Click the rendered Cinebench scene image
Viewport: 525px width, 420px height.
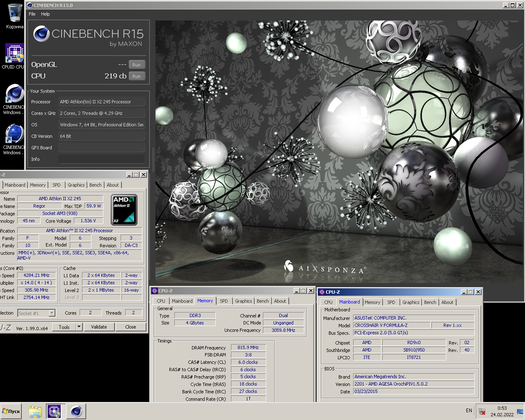tap(340, 152)
